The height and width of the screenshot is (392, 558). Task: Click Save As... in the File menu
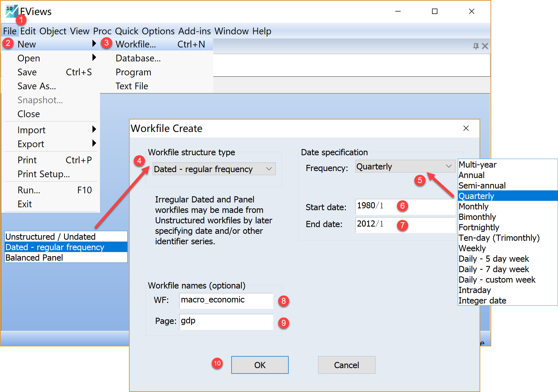click(x=37, y=86)
